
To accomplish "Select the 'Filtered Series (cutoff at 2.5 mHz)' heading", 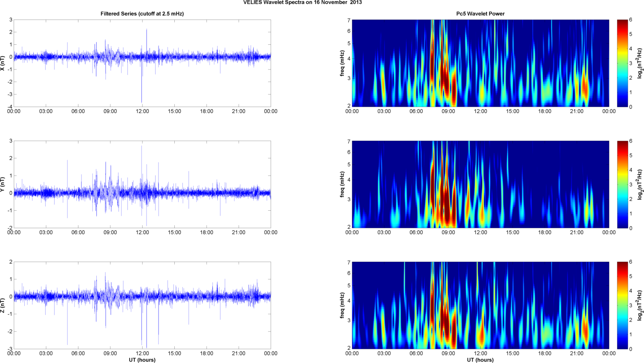I will [142, 14].
